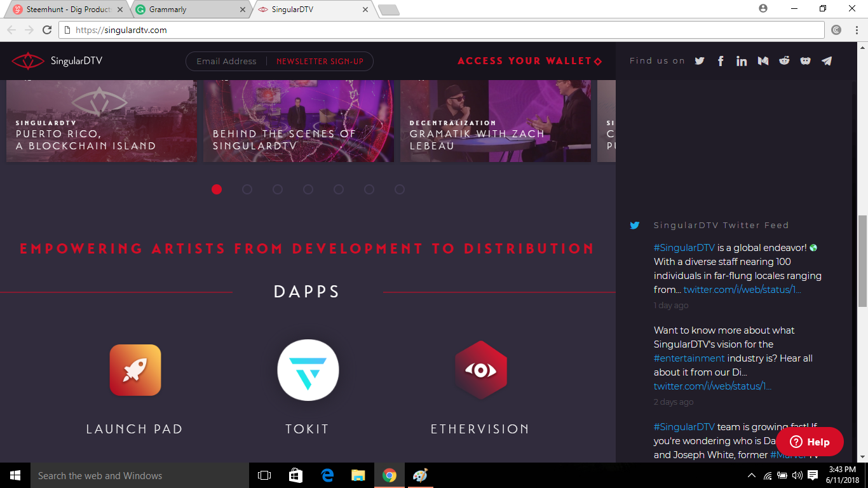Select the fifth carousel dot
The image size is (868, 488).
point(339,189)
